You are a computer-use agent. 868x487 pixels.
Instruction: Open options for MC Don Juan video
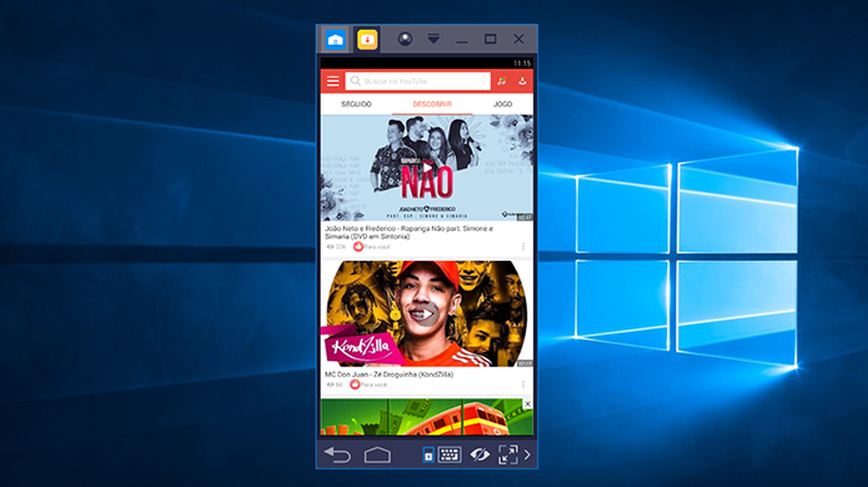[523, 384]
